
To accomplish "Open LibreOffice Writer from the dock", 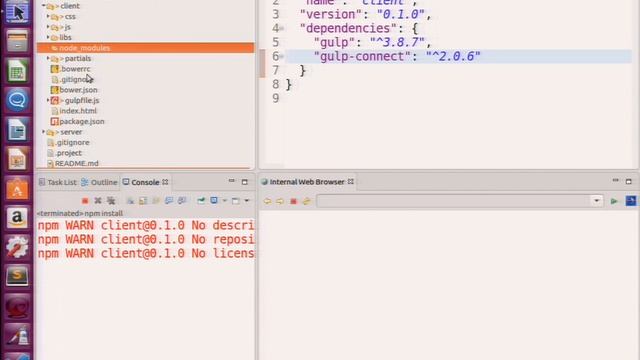I will point(17,130).
